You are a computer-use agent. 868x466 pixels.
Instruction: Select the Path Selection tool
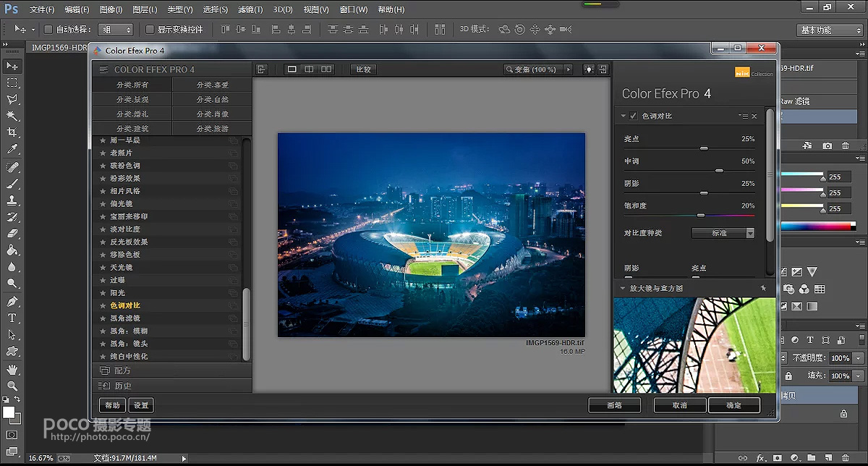12,334
